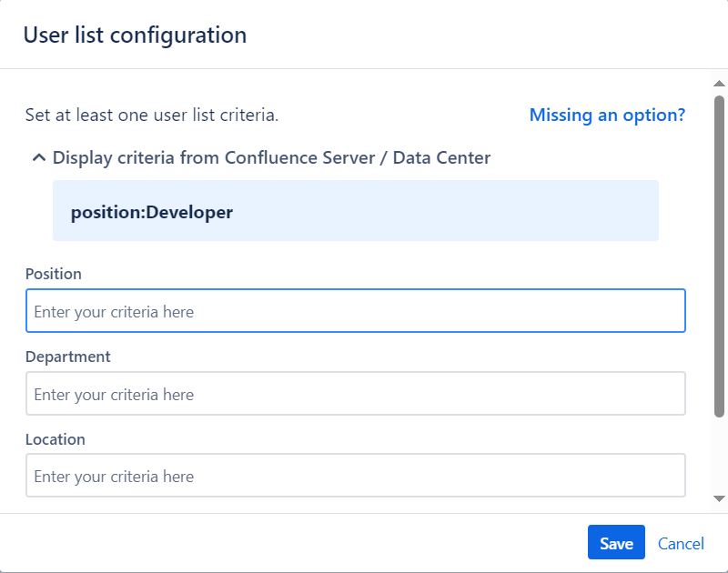The width and height of the screenshot is (728, 573).
Task: Click inside the Location criteria field
Action: [x=355, y=475]
